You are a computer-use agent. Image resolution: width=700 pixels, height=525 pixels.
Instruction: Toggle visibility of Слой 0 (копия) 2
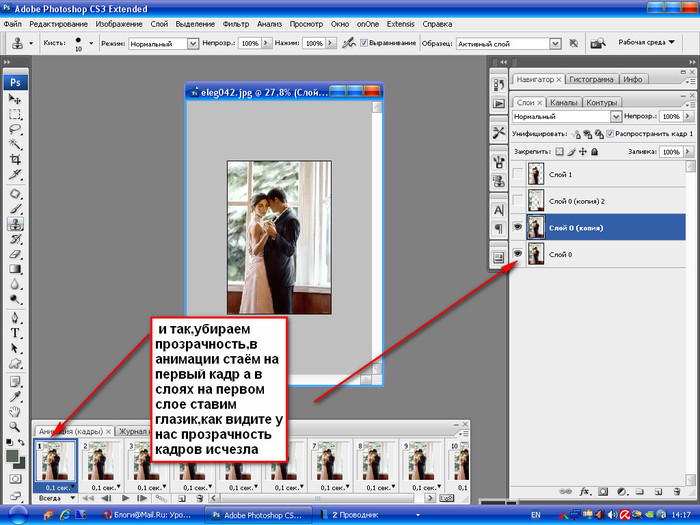click(517, 201)
